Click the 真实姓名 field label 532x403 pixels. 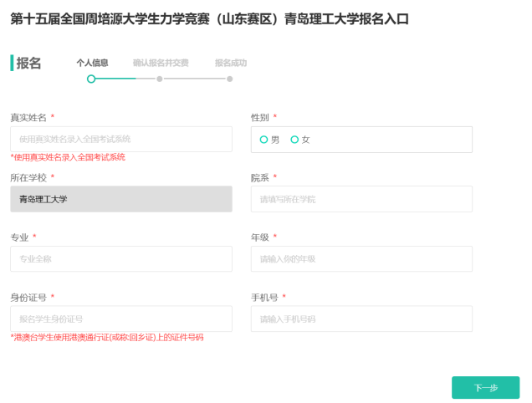[x=28, y=117]
